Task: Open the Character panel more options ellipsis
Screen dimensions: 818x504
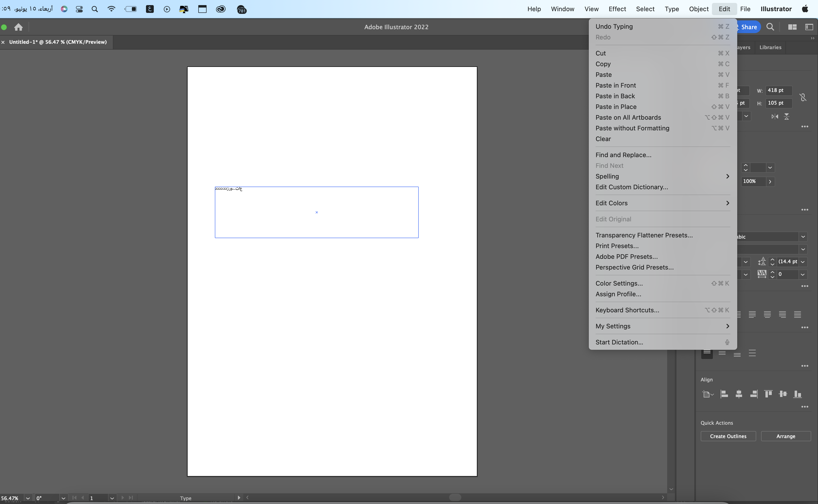Action: point(805,286)
